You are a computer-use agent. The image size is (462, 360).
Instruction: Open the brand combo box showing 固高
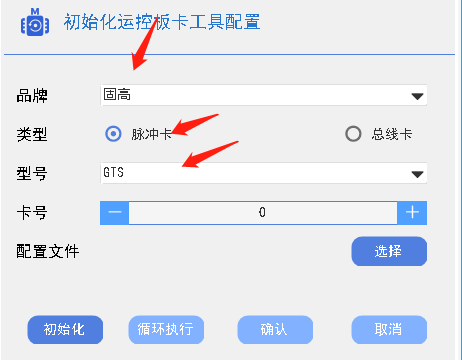(263, 95)
